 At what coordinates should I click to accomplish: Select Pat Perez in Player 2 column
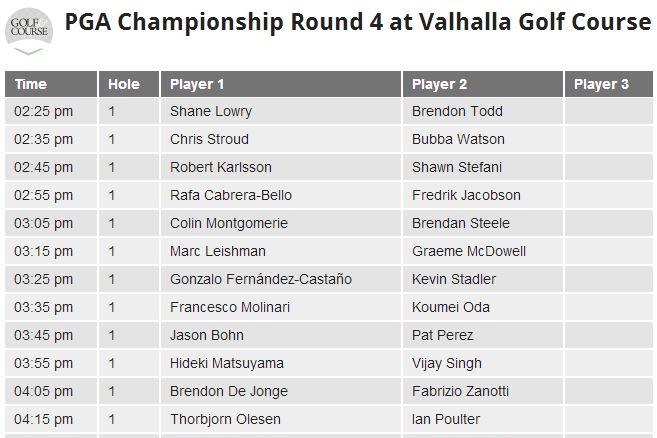442,335
